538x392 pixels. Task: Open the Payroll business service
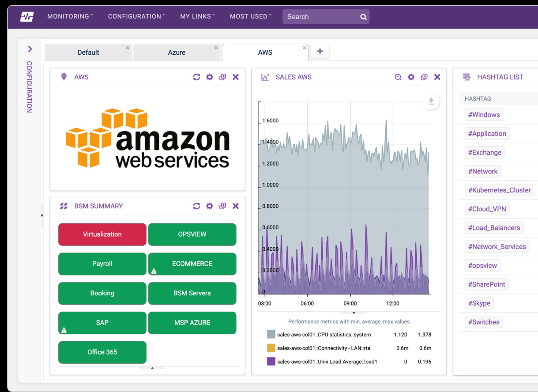102,264
